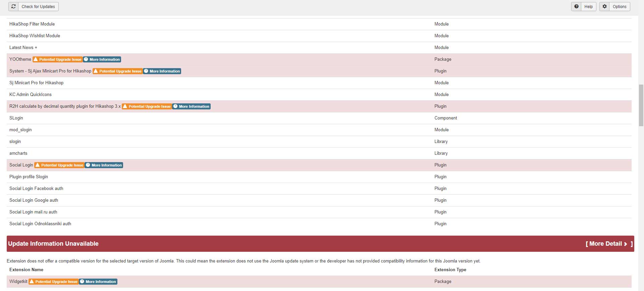Click the Check for Updates button
The image size is (644, 291).
pos(34,6)
